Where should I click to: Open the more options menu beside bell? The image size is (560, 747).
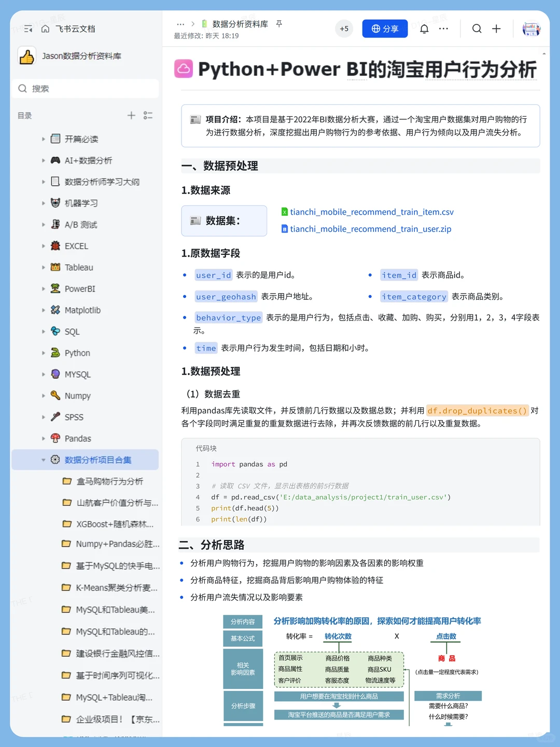[x=443, y=29]
